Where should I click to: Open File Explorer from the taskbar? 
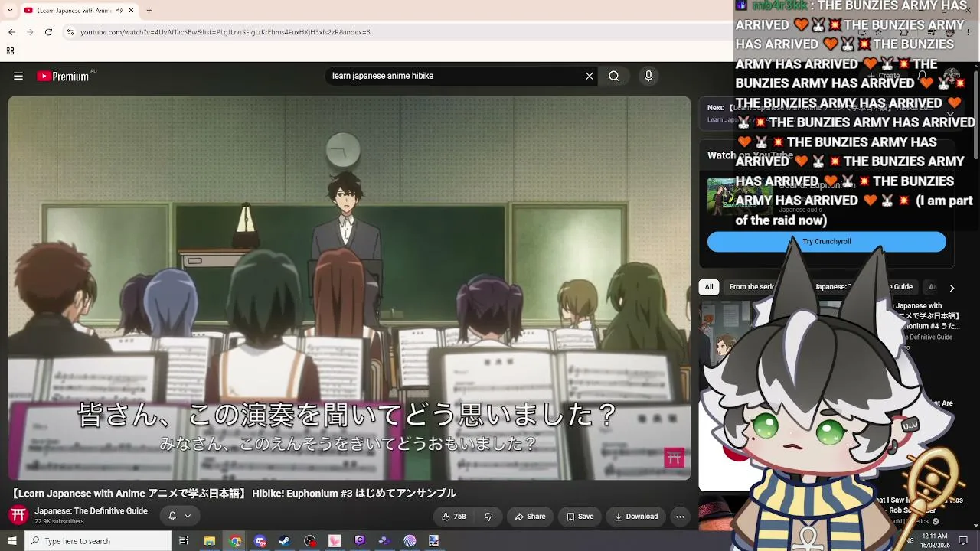coord(209,541)
